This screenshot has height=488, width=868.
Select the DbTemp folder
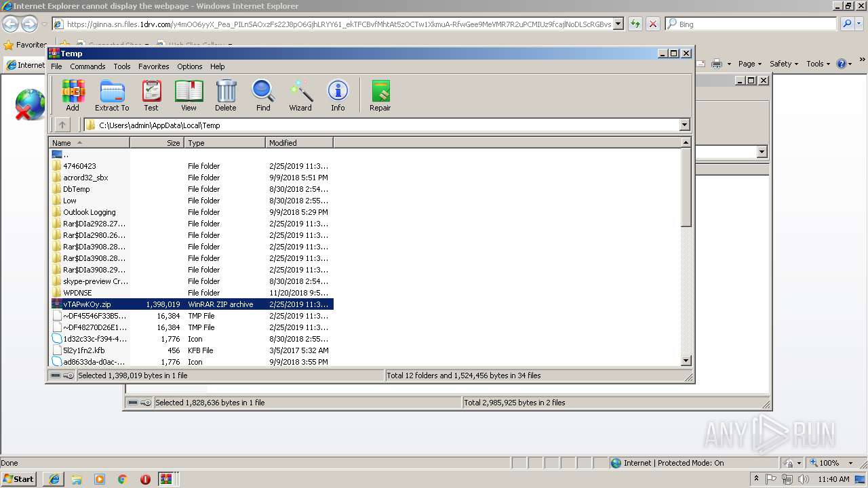coord(77,189)
